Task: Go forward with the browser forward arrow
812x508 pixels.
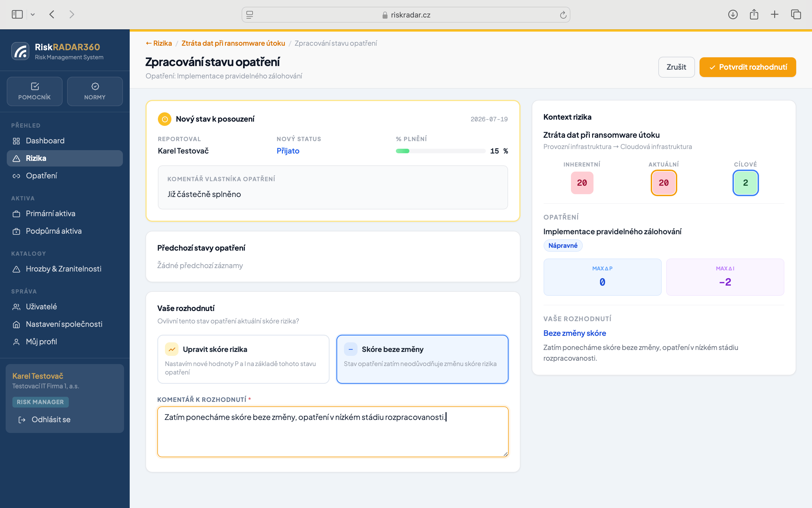Action: click(71, 14)
